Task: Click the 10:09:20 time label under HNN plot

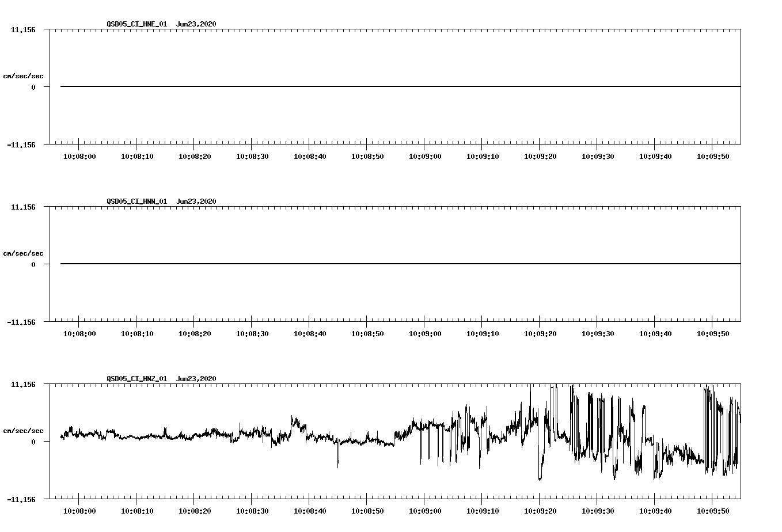Action: tap(540, 334)
